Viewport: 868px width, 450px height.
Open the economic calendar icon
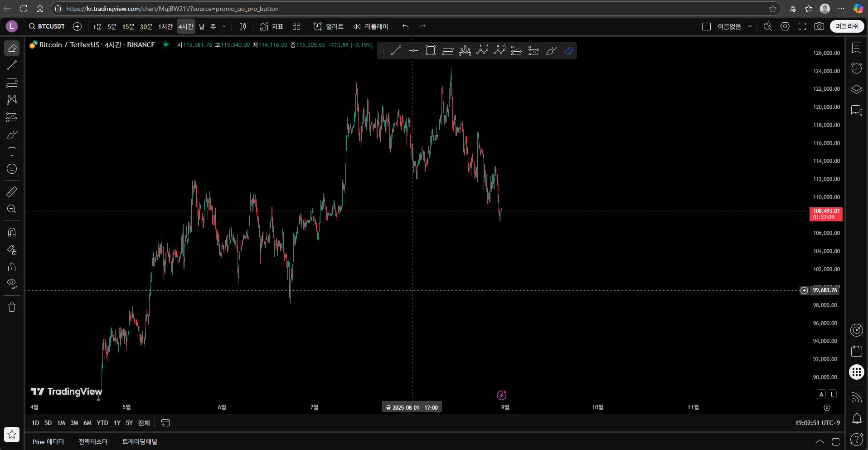856,351
